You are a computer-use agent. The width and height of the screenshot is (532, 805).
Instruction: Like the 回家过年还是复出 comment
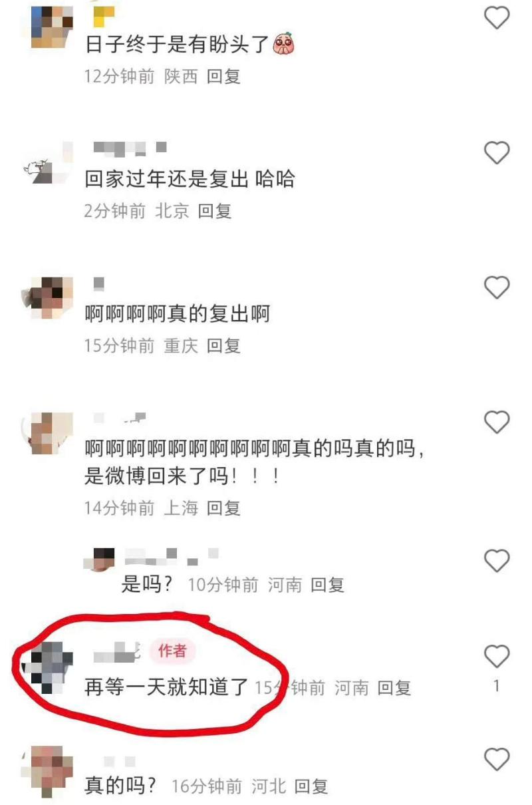pos(496,153)
